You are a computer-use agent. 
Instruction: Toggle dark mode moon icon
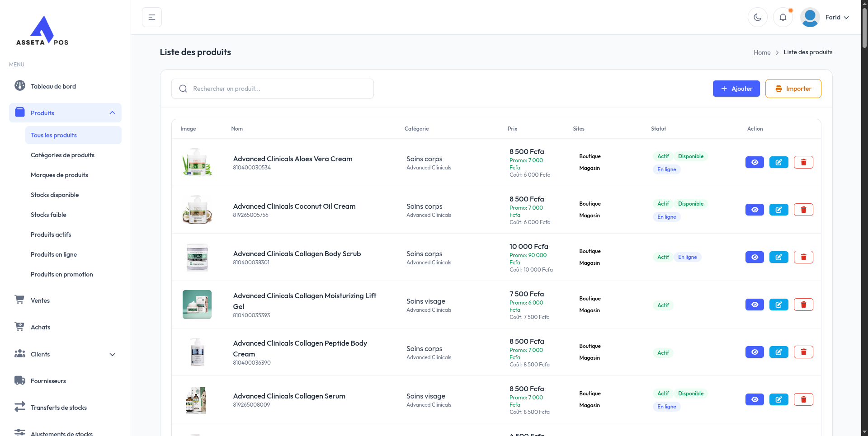[757, 17]
